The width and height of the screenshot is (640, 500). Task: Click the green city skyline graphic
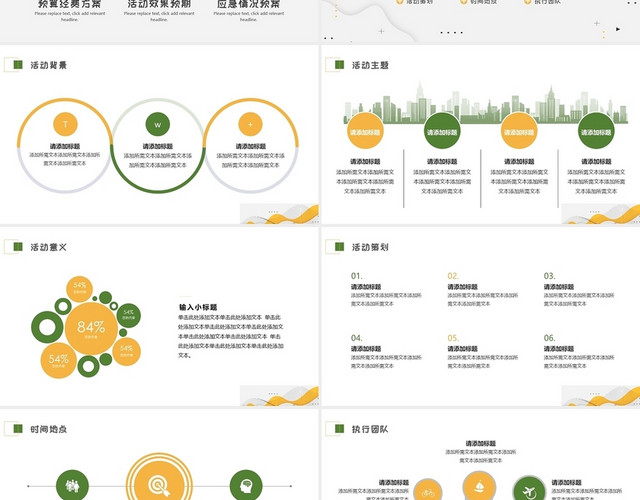[485, 103]
